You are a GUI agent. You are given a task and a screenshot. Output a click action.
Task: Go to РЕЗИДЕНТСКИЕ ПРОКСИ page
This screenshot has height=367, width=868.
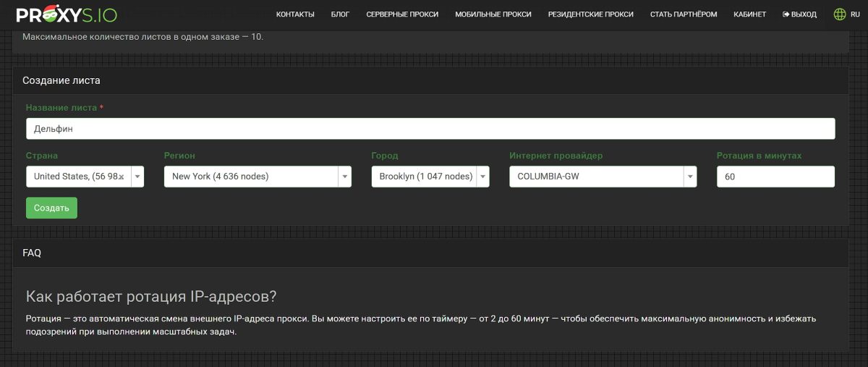[591, 14]
